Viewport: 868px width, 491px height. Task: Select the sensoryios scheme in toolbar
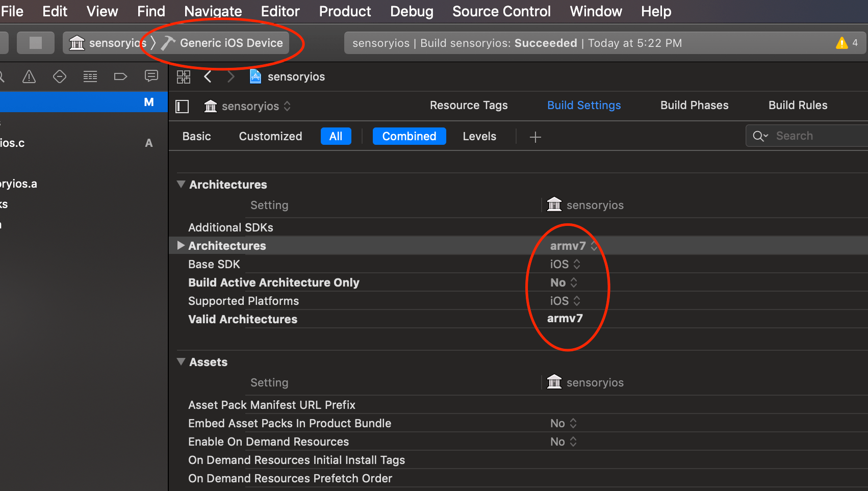[108, 43]
